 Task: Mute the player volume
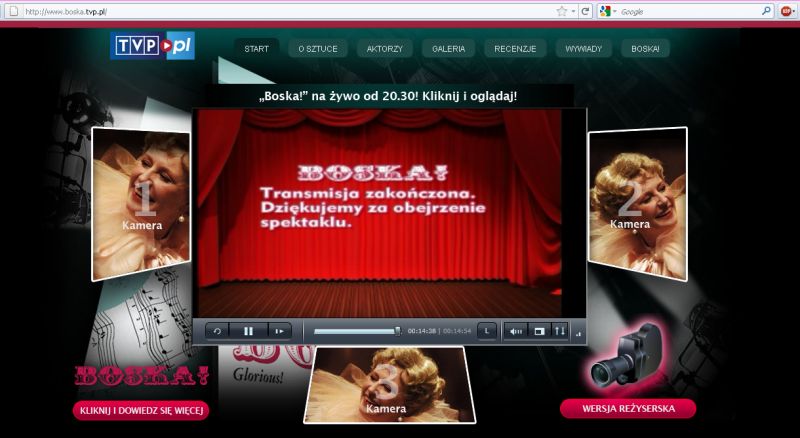click(x=516, y=331)
